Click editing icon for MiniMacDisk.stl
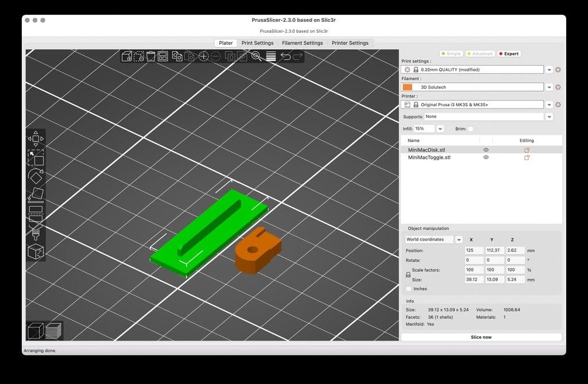588x384 pixels. pos(527,150)
